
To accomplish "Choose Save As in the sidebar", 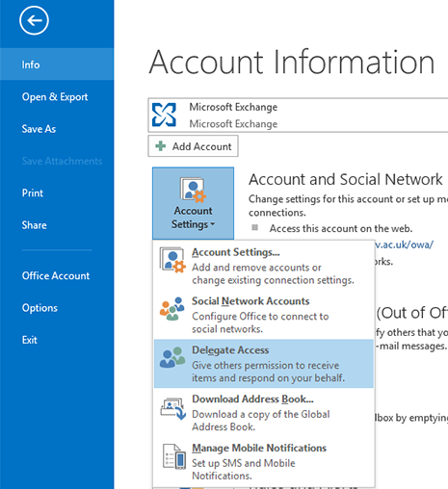I will pyautogui.click(x=39, y=129).
